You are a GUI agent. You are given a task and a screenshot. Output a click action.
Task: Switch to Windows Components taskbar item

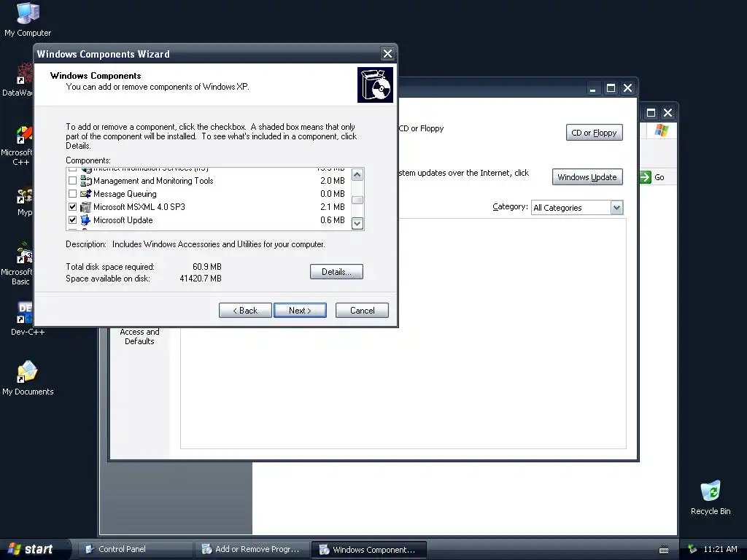click(368, 549)
